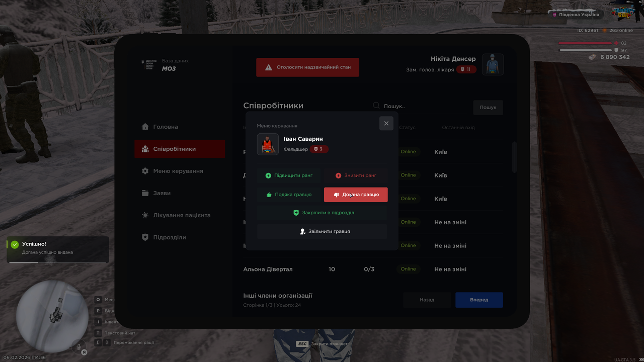Click Підвищити ранг button
Viewport: 644px width, 362px height.
tap(289, 175)
